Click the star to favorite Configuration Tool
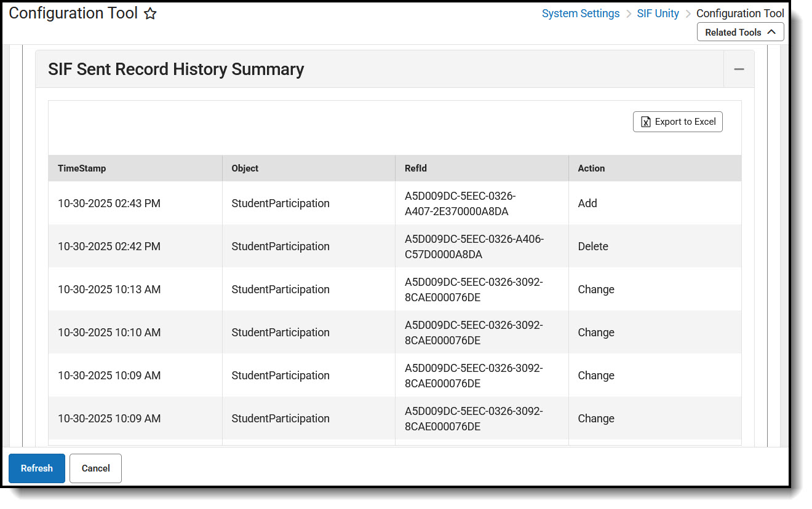 click(x=150, y=13)
